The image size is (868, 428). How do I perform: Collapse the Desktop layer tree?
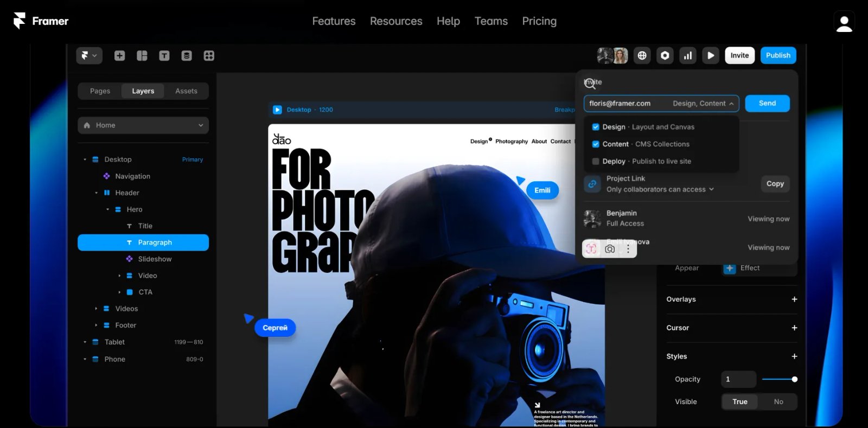[85, 159]
